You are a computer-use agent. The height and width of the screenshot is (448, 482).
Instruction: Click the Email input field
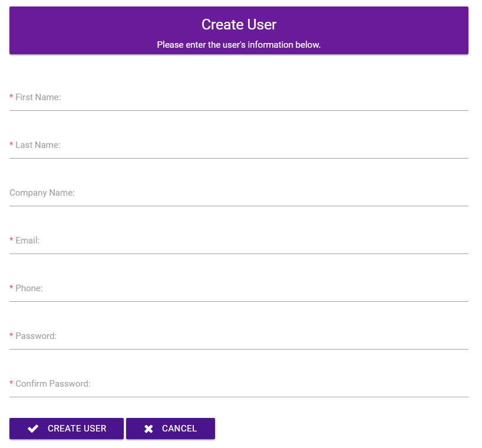click(236, 248)
